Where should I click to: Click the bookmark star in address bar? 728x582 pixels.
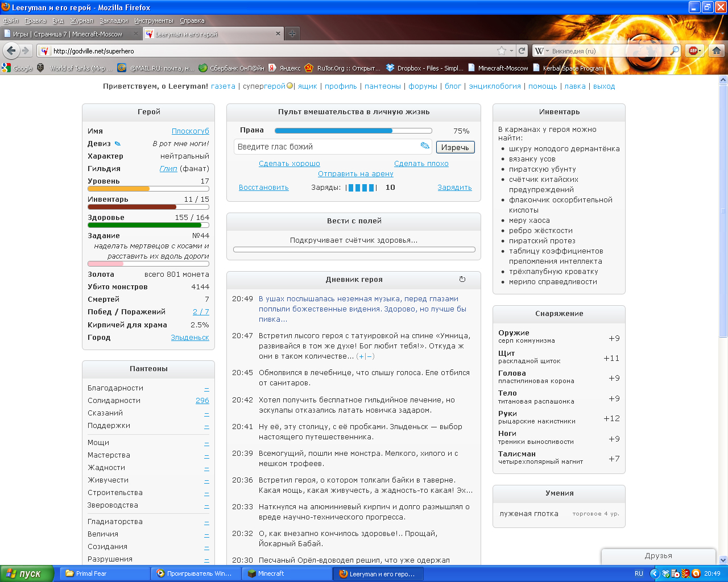(x=501, y=51)
